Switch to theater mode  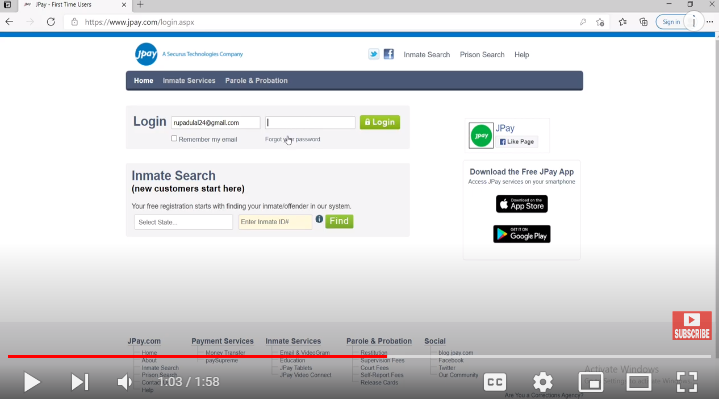639,382
